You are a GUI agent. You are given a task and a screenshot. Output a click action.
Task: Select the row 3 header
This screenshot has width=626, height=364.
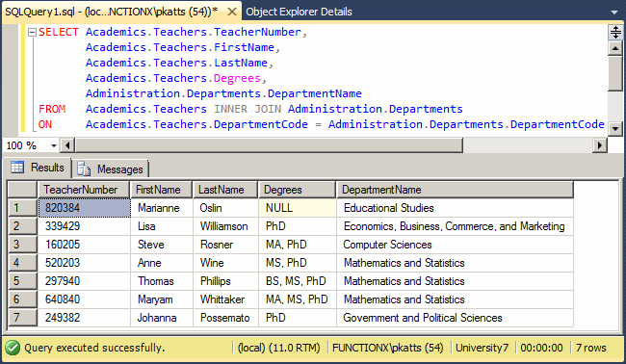point(23,245)
